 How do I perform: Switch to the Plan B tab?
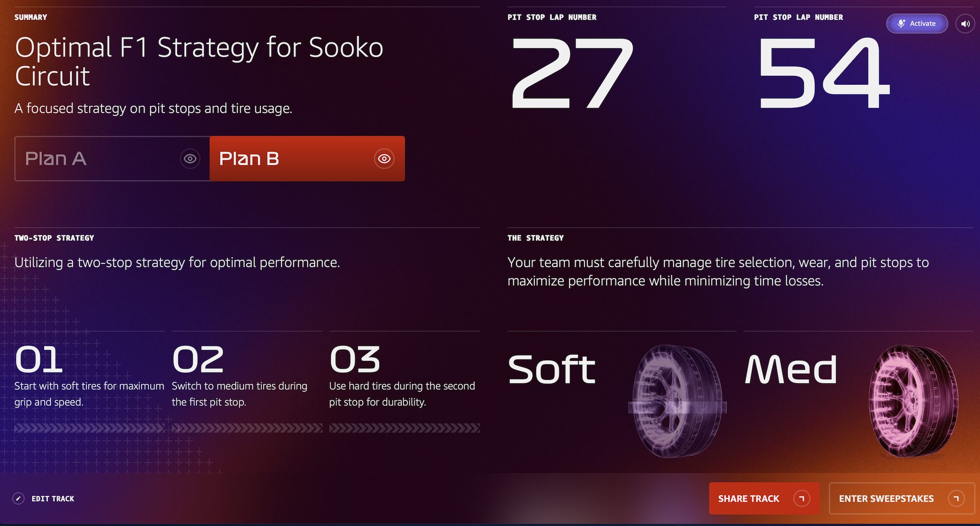(307, 159)
